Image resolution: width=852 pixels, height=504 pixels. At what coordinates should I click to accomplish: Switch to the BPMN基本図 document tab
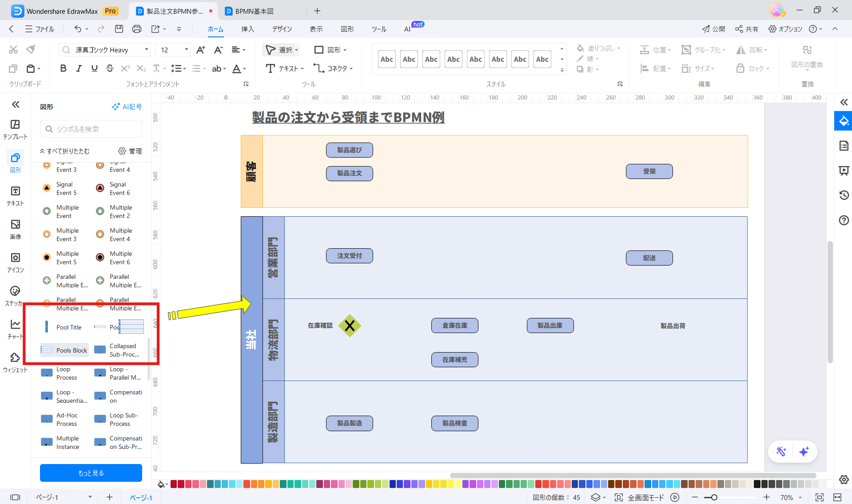point(254,11)
